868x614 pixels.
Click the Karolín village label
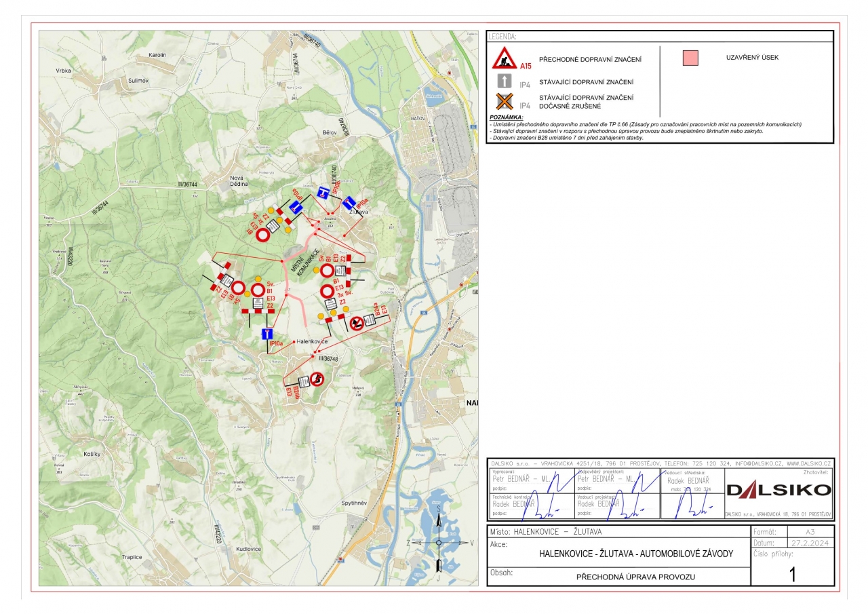point(157,55)
